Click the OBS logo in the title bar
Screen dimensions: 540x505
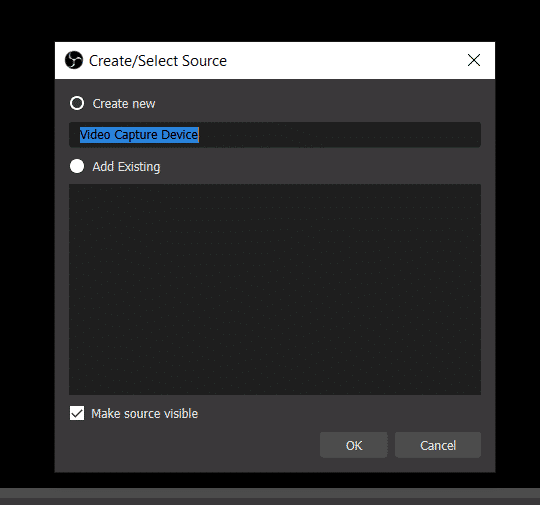74,60
